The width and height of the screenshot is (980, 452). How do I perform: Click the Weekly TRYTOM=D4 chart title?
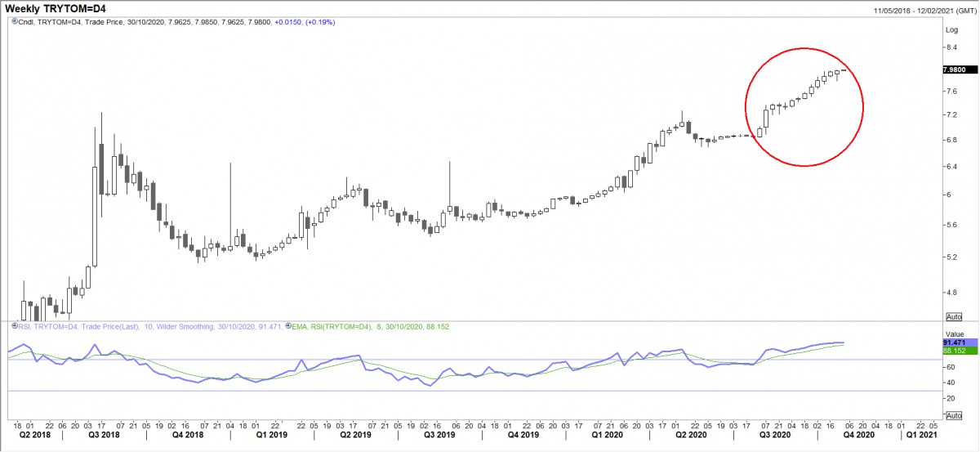pyautogui.click(x=56, y=8)
